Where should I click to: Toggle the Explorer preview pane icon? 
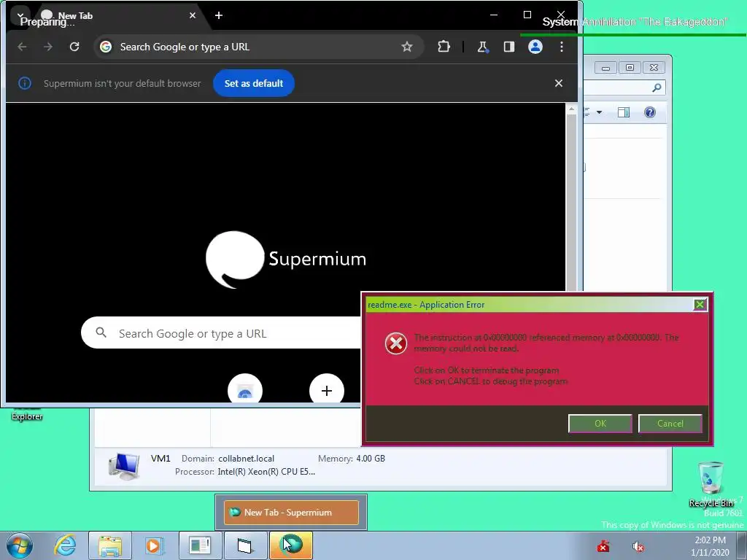[x=623, y=112]
